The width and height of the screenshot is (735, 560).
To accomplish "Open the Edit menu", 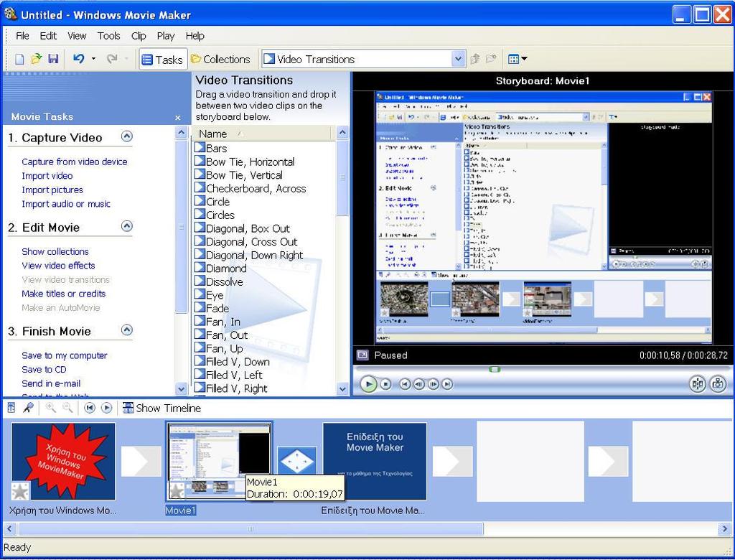I will pyautogui.click(x=48, y=36).
